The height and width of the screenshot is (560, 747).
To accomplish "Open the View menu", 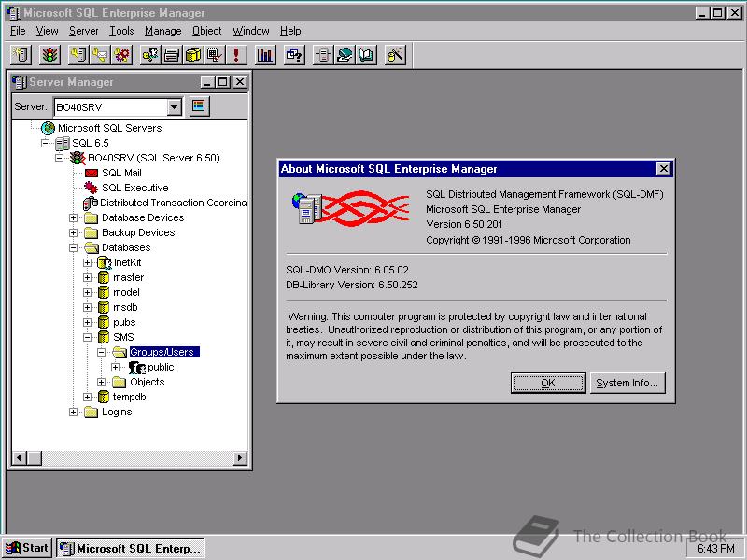I will pyautogui.click(x=48, y=31).
